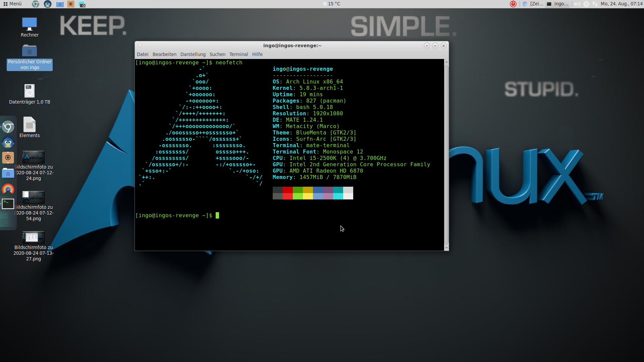The height and width of the screenshot is (362, 644).
Task: Click the 'WM: Metacity (Marco)' line
Action: [306, 126]
